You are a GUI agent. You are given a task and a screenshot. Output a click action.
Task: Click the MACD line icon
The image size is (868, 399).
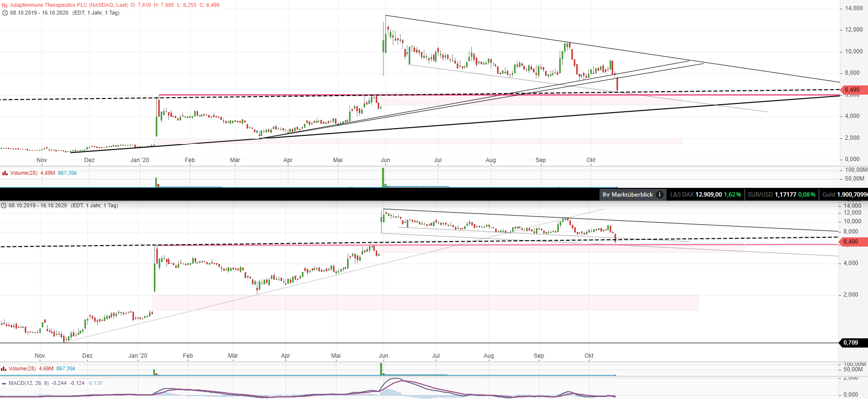click(x=4, y=383)
